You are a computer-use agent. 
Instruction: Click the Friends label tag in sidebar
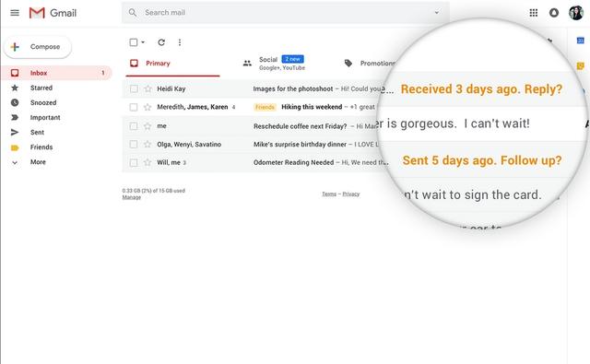pyautogui.click(x=15, y=147)
